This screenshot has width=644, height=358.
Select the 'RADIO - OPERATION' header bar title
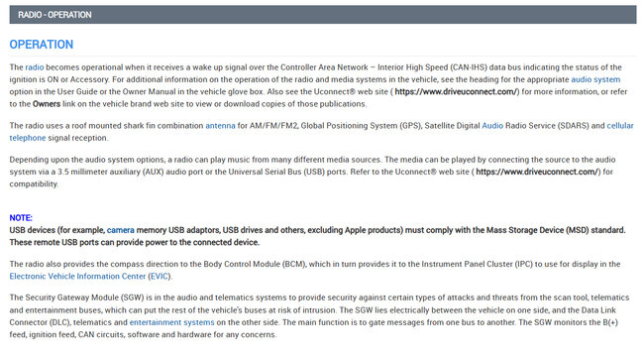tap(54, 15)
